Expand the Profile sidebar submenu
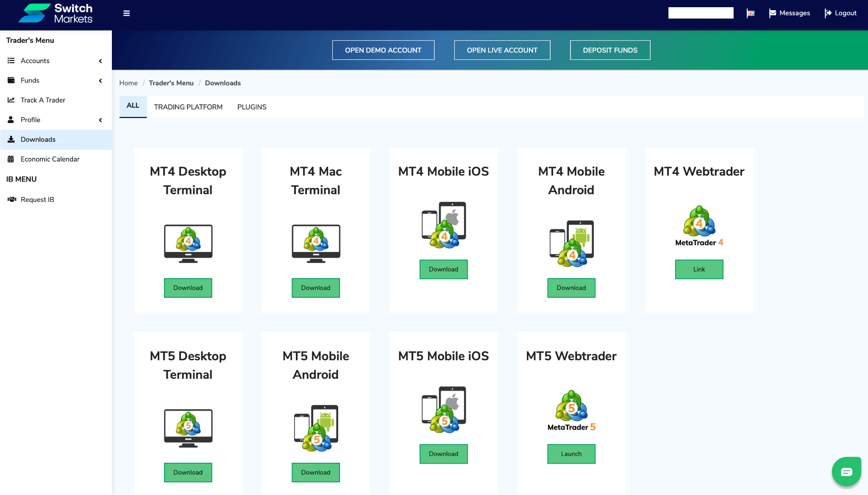This screenshot has width=868, height=495. (56, 120)
